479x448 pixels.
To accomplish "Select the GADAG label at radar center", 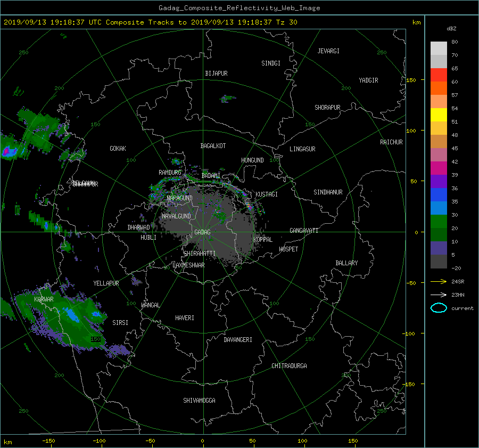I will pos(203,232).
